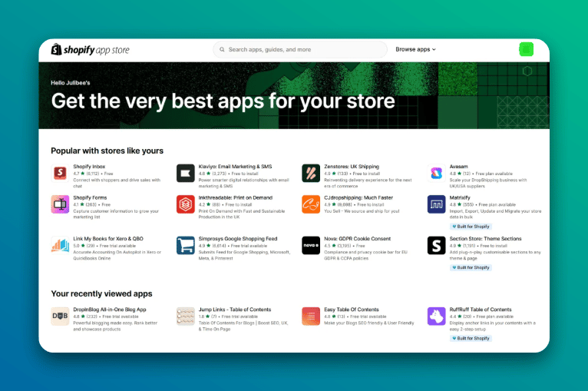Screen dimensions: 588x391
Task: Open the green account avatar
Action: (x=526, y=49)
